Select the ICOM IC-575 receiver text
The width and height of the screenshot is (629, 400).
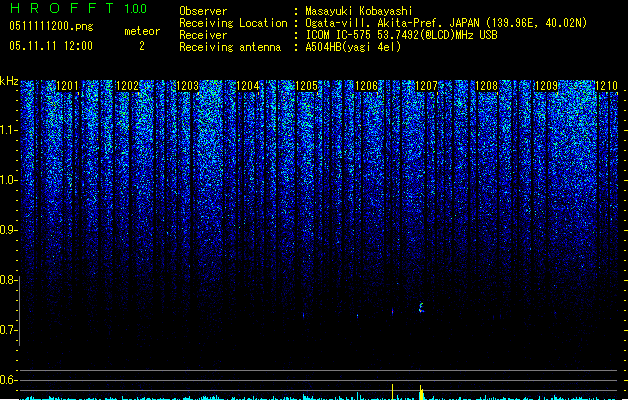click(402, 35)
